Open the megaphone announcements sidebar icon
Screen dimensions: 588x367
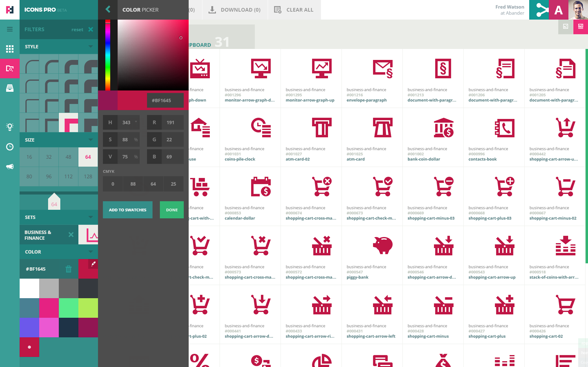[x=10, y=167]
